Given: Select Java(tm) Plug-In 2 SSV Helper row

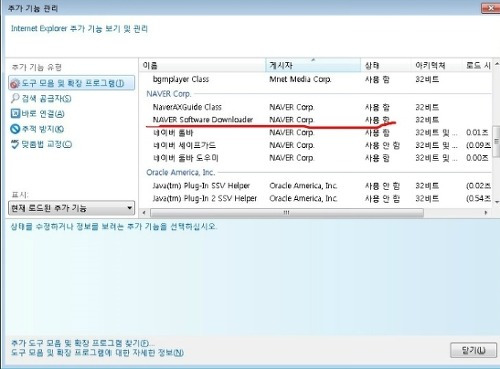Looking at the screenshot, I should click(315, 198).
